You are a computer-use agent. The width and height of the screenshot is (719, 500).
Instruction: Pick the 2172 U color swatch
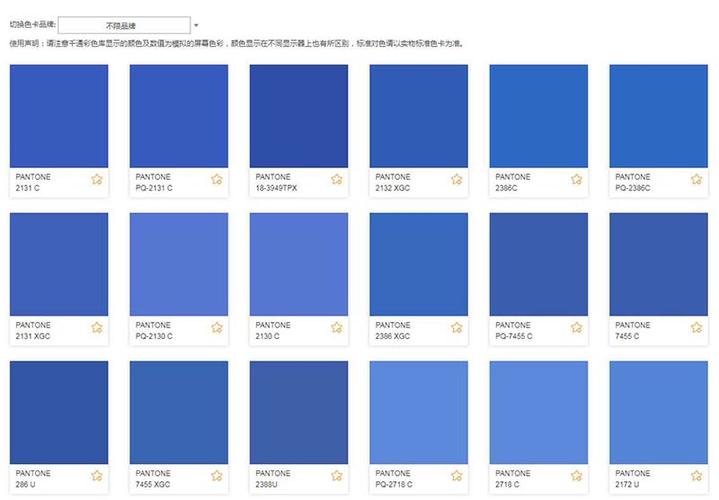(658, 412)
